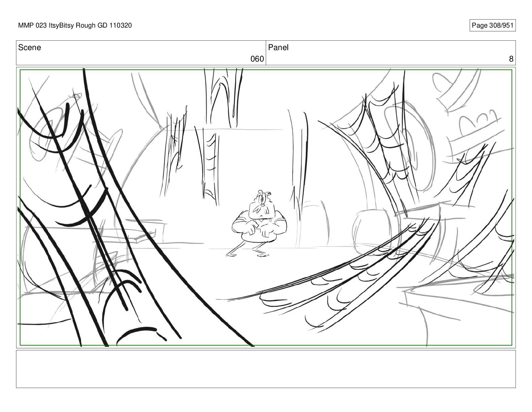
Task: Click the 'Scene' label
Action: point(30,47)
